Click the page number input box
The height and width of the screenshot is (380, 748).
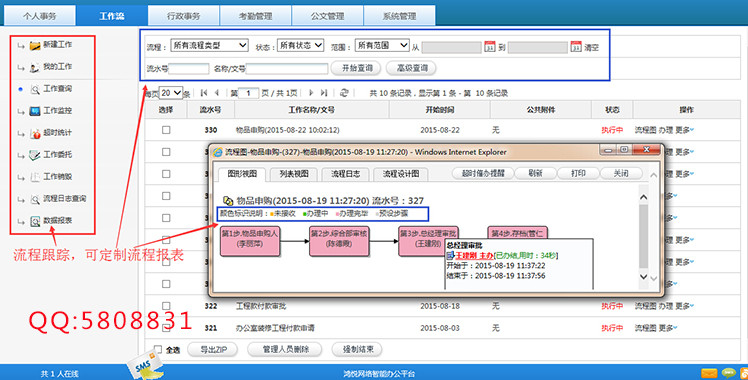pyautogui.click(x=249, y=93)
